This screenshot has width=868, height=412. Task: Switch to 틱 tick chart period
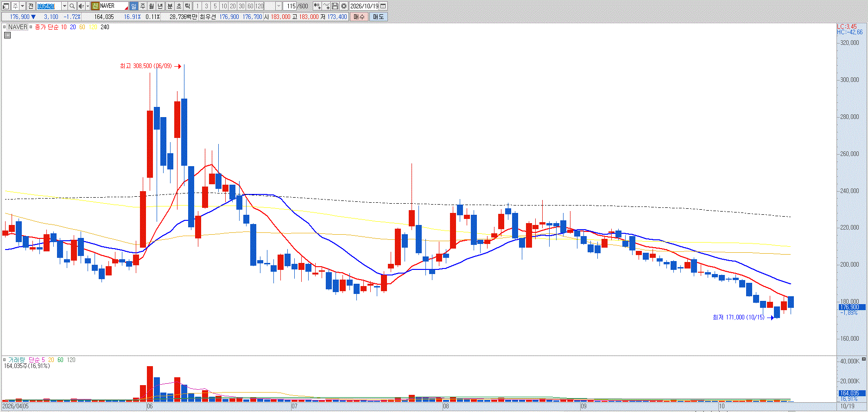tap(187, 6)
